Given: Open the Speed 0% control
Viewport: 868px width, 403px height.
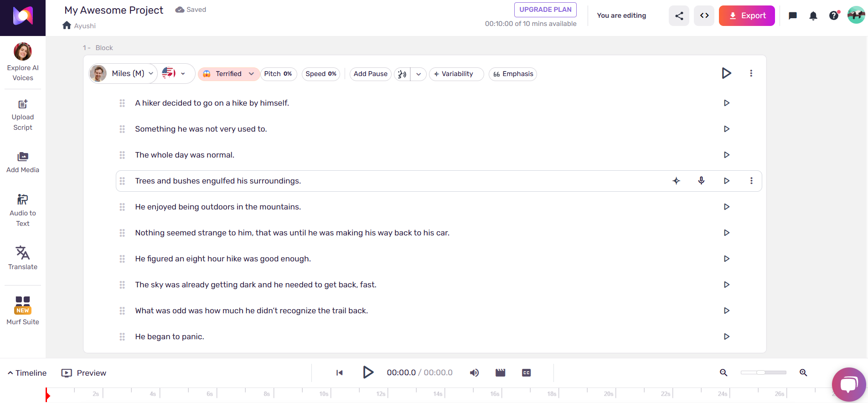Looking at the screenshot, I should [321, 74].
